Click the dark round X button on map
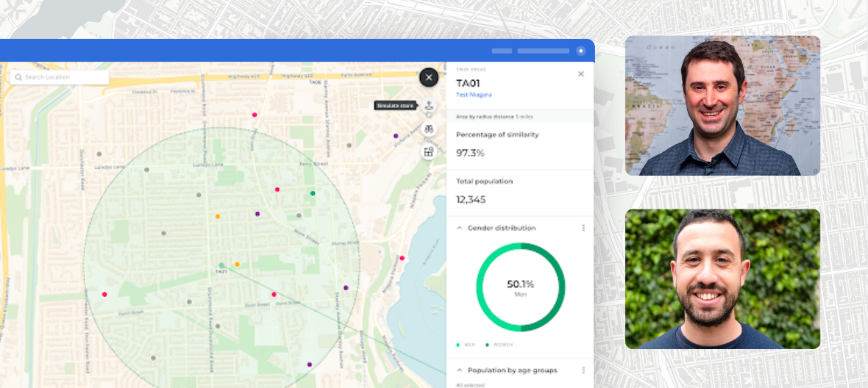The image size is (868, 388). tap(428, 77)
